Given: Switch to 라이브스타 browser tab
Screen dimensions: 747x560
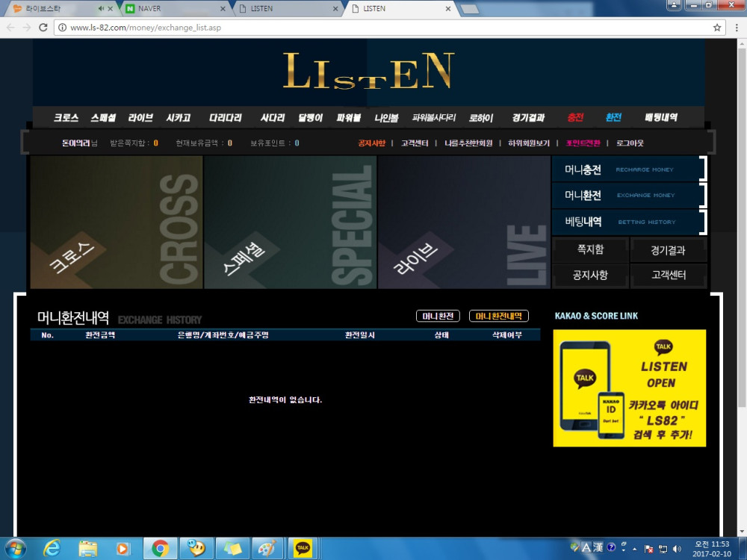Looking at the screenshot, I should [56, 8].
